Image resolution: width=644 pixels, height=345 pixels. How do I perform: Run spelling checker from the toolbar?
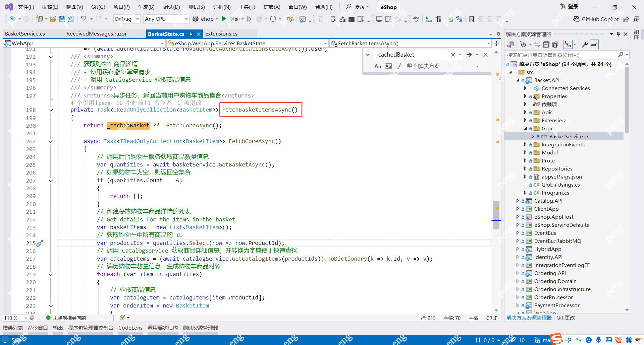(x=416, y=19)
